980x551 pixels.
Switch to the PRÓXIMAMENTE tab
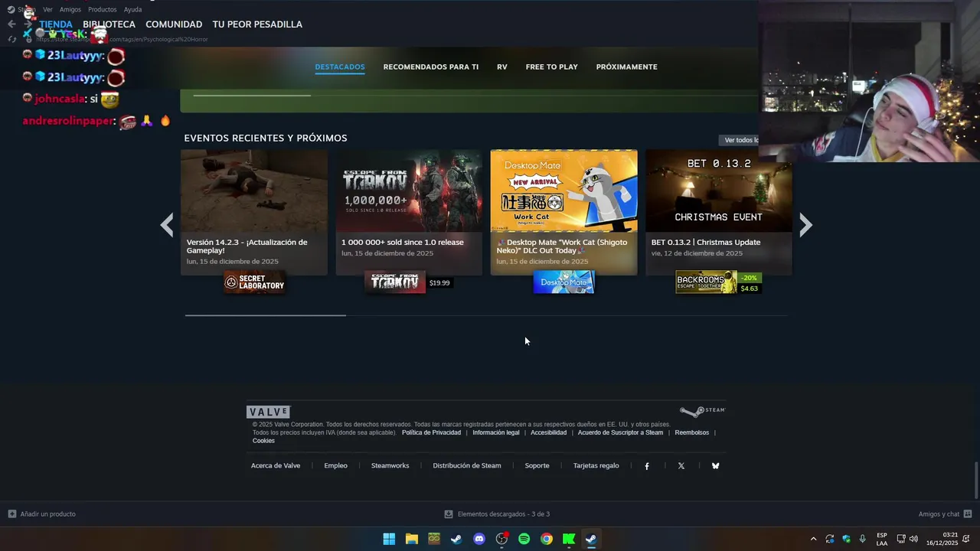coord(627,67)
